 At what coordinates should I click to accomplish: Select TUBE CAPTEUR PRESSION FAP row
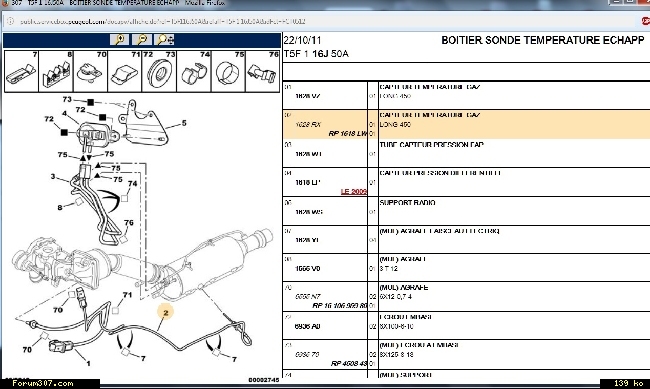466,153
